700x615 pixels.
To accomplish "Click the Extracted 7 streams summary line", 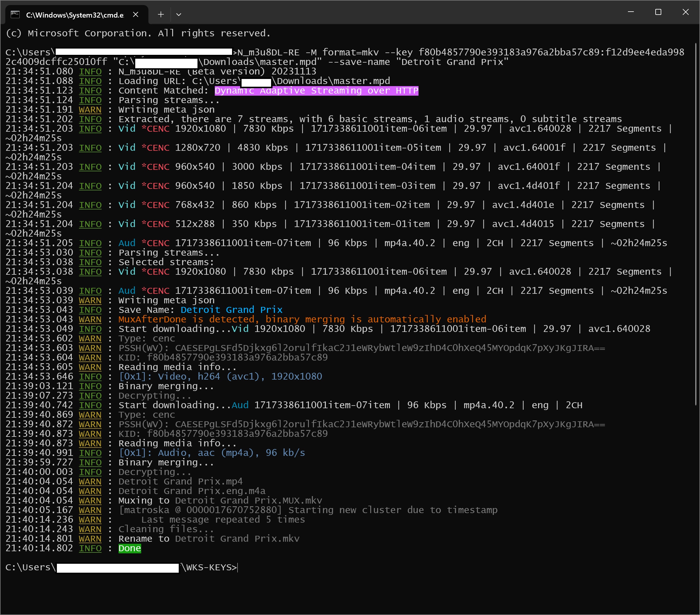I will (370, 119).
